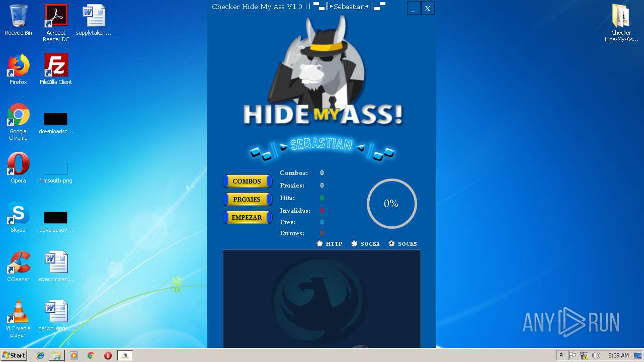This screenshot has height=362, width=644.
Task: Click the Errores count label
Action: [292, 233]
